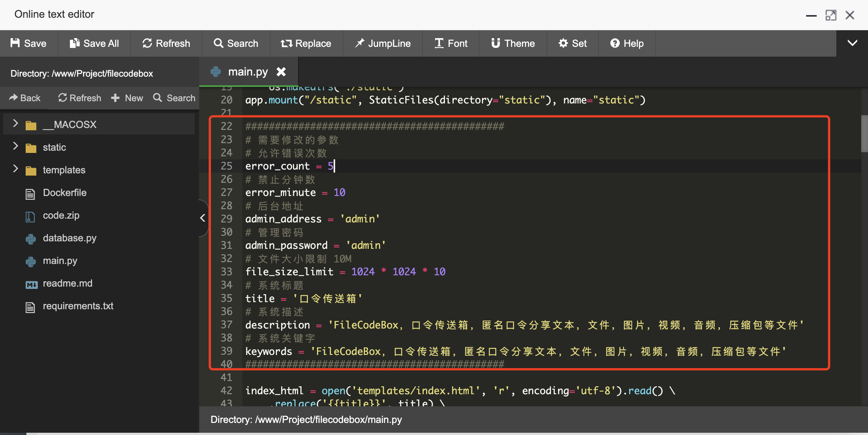This screenshot has width=868, height=435.
Task: Open the Theme selector
Action: 513,43
